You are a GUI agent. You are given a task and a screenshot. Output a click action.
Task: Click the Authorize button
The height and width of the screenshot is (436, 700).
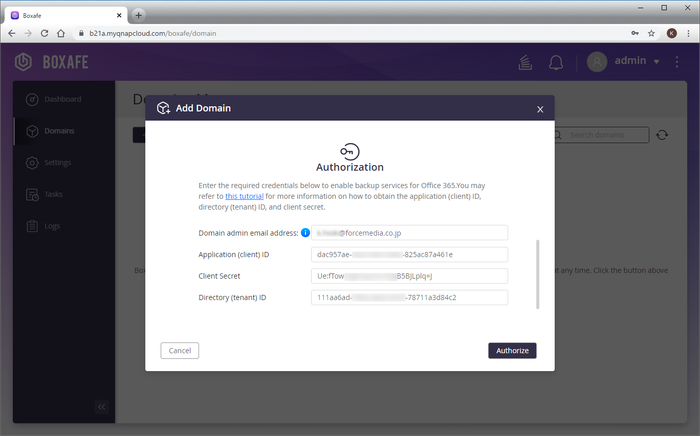(512, 350)
